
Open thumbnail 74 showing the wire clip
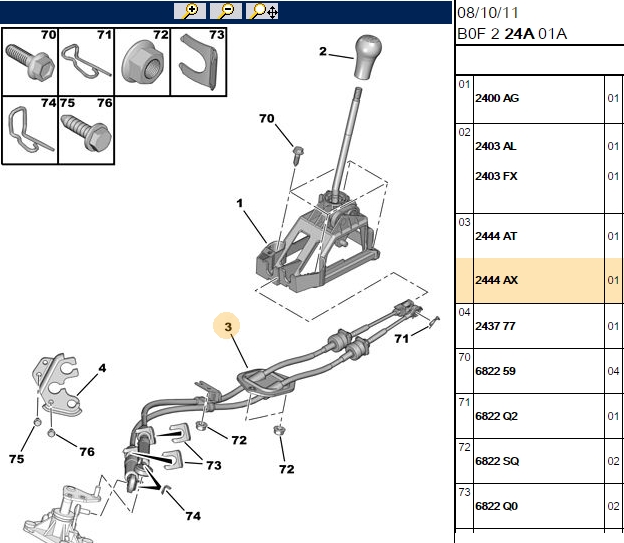tap(30, 130)
